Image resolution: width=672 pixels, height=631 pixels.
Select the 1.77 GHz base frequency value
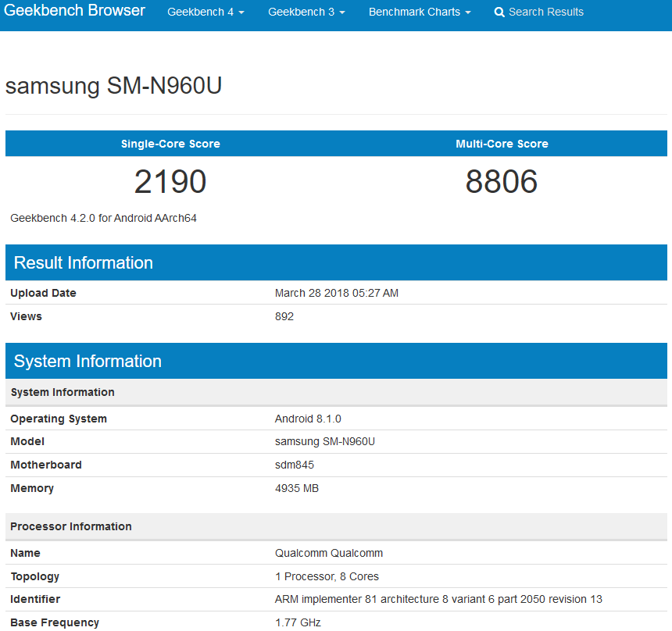point(298,622)
